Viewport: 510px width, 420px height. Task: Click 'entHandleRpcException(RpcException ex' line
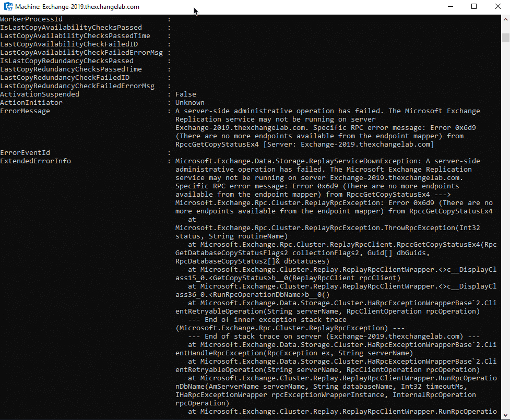pyautogui.click(x=294, y=353)
